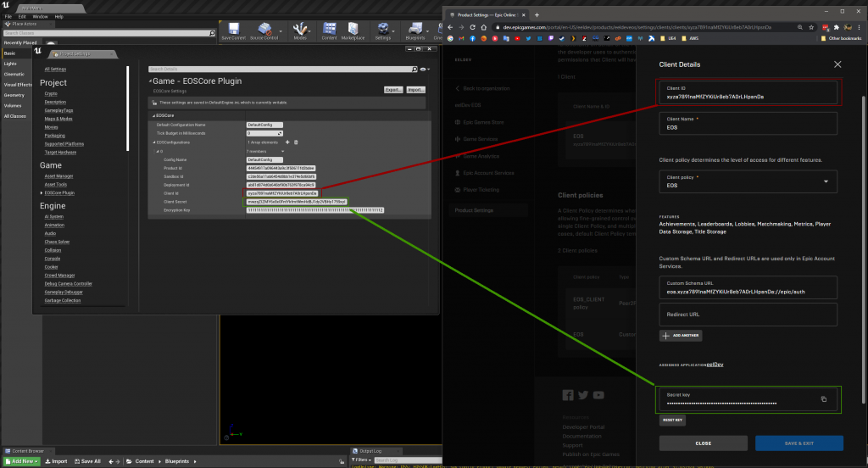Select Geometry category in Place Actors
Viewport: 868px width, 468px height.
point(14,95)
